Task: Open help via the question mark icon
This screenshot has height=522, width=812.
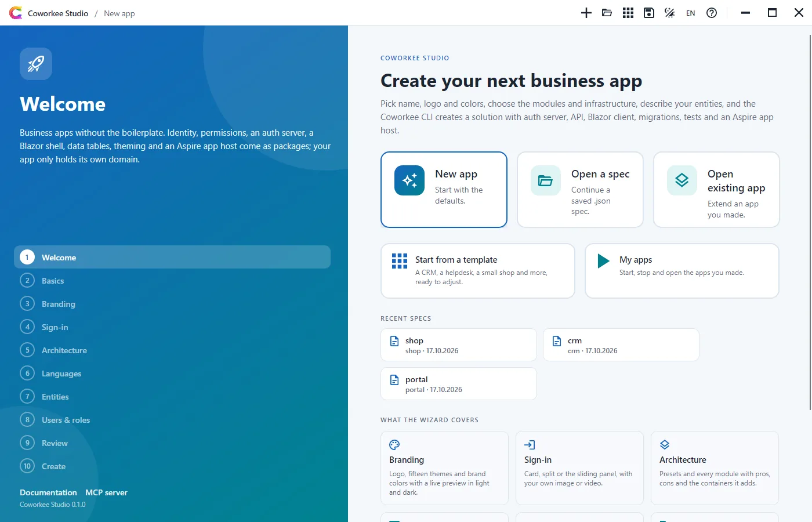Action: pos(712,13)
